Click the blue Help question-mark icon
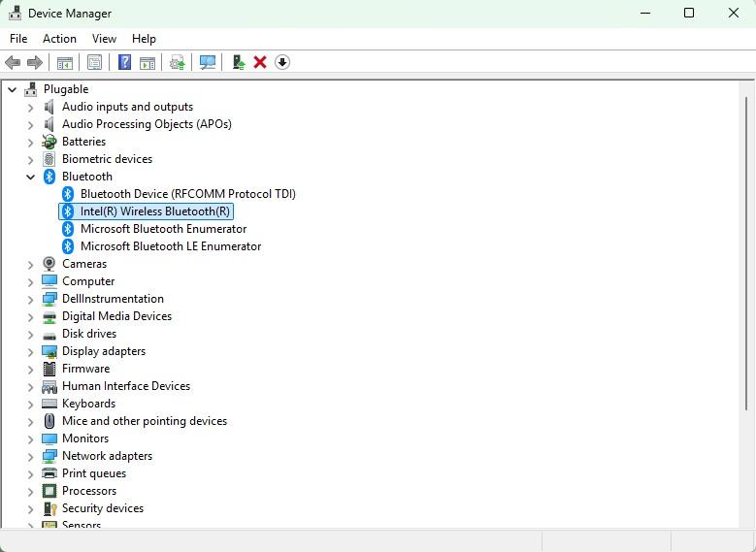 [x=124, y=62]
